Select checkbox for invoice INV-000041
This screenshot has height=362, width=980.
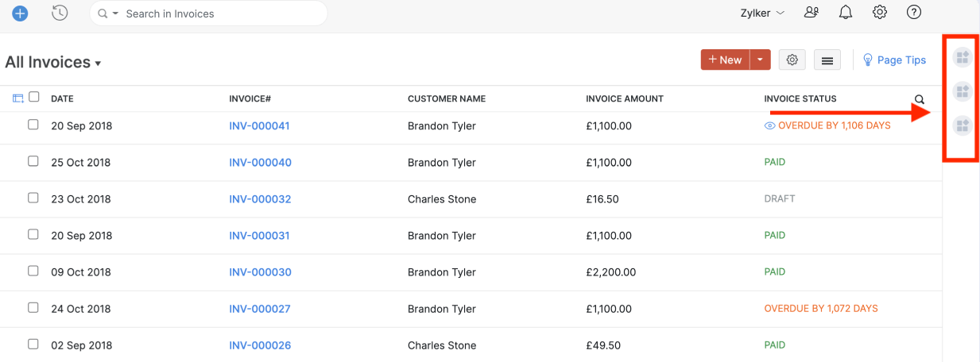[33, 125]
